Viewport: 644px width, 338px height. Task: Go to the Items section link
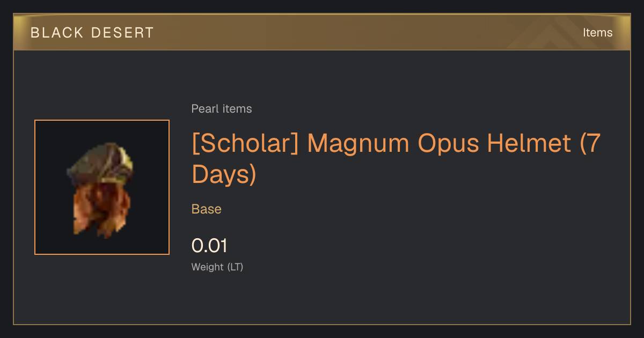pyautogui.click(x=597, y=33)
